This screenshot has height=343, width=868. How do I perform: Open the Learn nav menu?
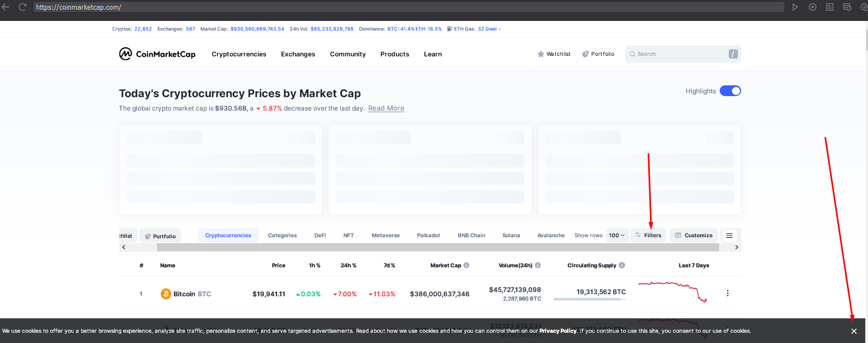click(433, 54)
